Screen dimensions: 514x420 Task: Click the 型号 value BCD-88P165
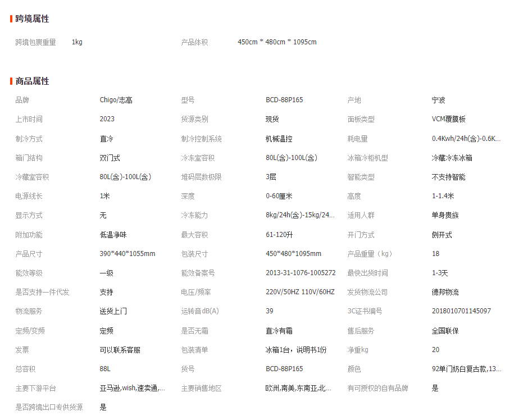pos(284,100)
